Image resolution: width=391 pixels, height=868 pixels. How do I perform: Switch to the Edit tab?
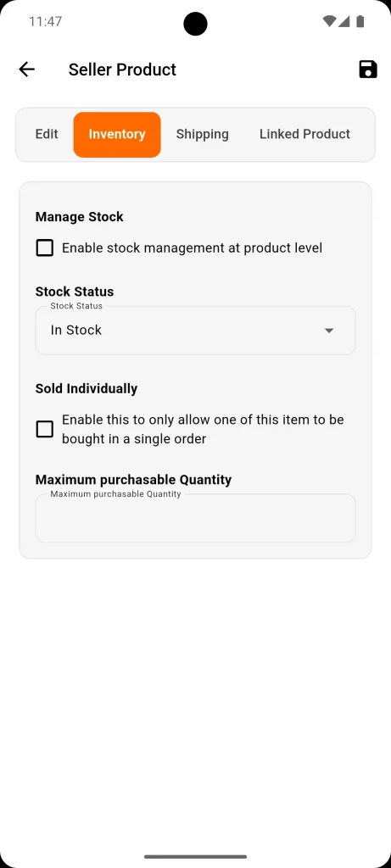[47, 134]
